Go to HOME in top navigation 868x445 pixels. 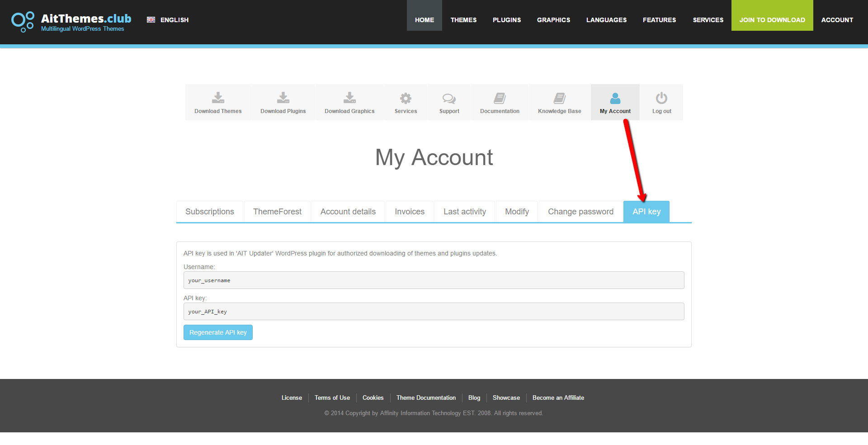pyautogui.click(x=425, y=15)
